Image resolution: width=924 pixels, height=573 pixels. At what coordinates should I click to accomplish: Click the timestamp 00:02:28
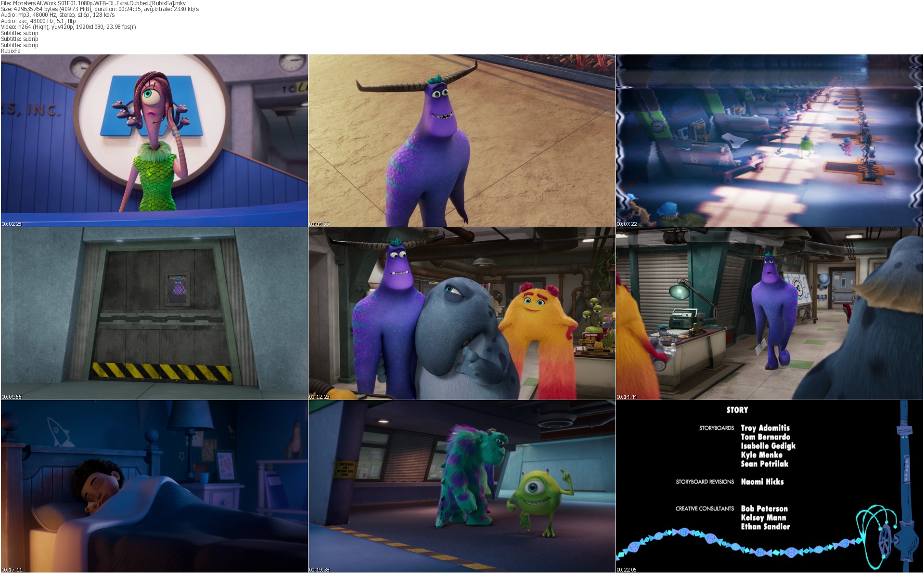(12, 224)
